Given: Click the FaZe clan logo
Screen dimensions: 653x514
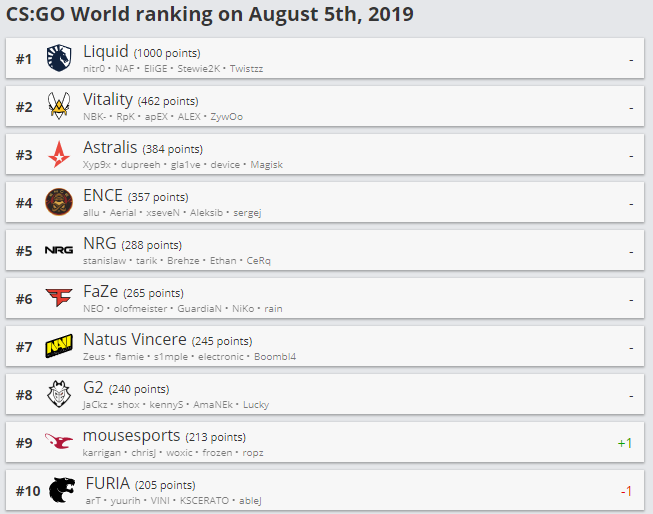Looking at the screenshot, I should click(x=59, y=298).
